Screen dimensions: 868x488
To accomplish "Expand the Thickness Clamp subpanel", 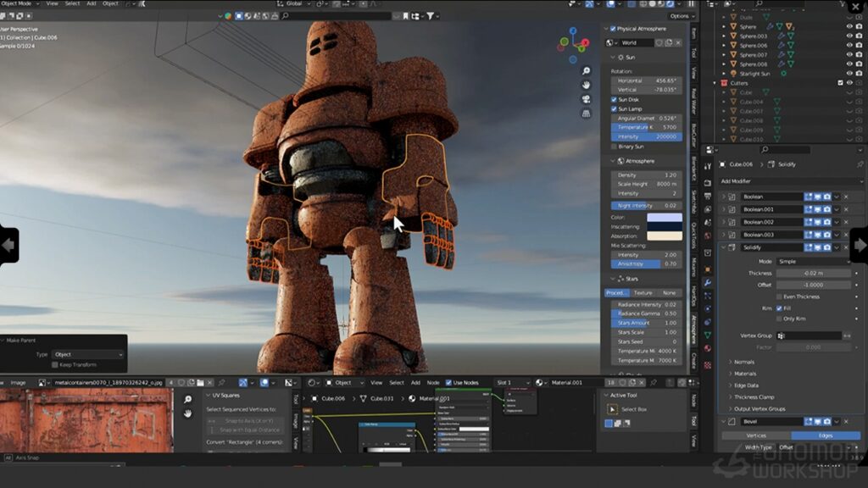I will coord(752,396).
